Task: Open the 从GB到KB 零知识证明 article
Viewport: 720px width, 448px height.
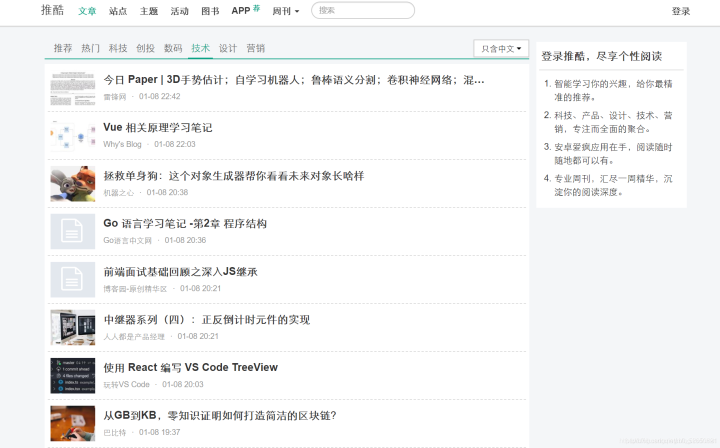Action: pos(219,415)
